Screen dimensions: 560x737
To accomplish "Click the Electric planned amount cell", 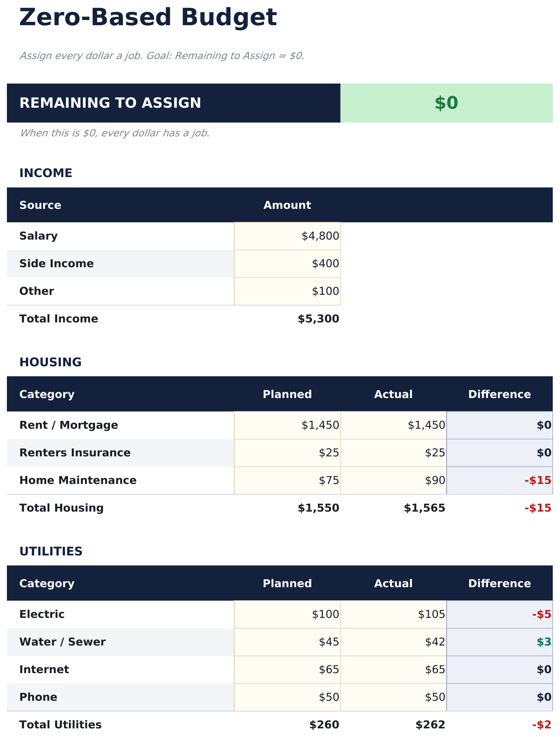I will coord(287,614).
